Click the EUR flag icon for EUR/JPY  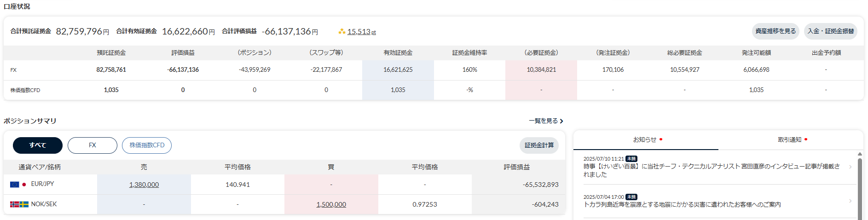coord(15,185)
